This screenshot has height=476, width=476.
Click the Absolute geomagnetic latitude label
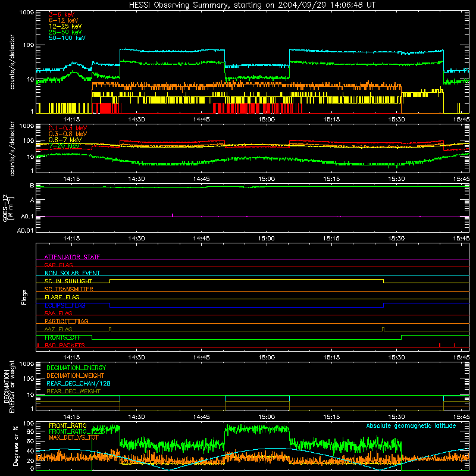411,426
